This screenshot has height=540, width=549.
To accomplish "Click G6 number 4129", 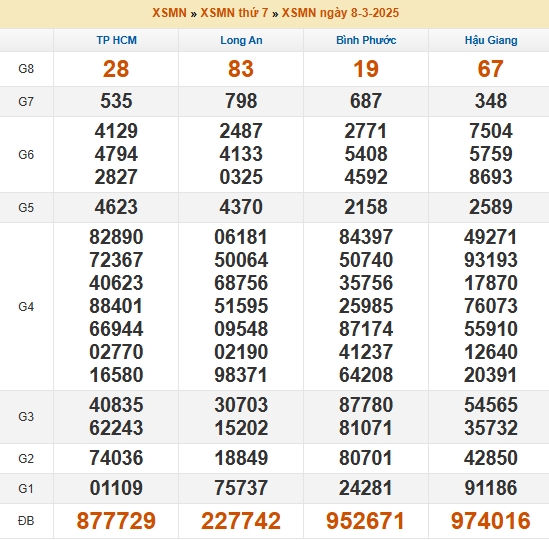I will [x=116, y=131].
